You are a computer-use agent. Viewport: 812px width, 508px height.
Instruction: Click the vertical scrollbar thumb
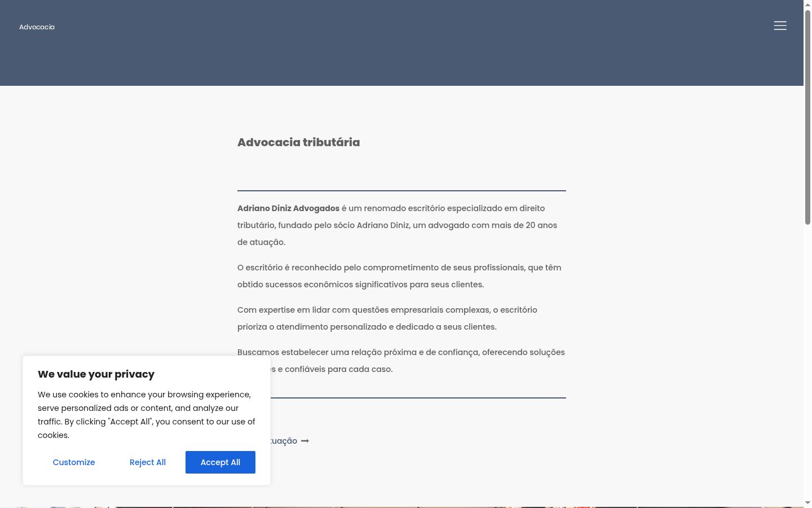[x=807, y=117]
